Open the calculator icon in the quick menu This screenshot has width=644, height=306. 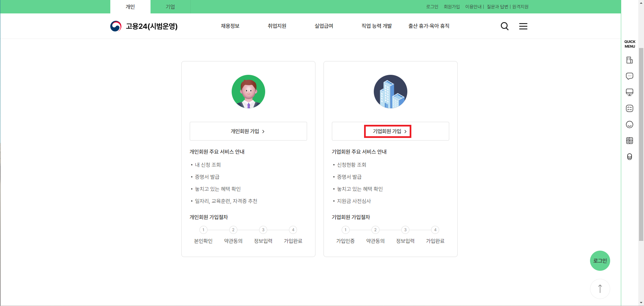[630, 140]
